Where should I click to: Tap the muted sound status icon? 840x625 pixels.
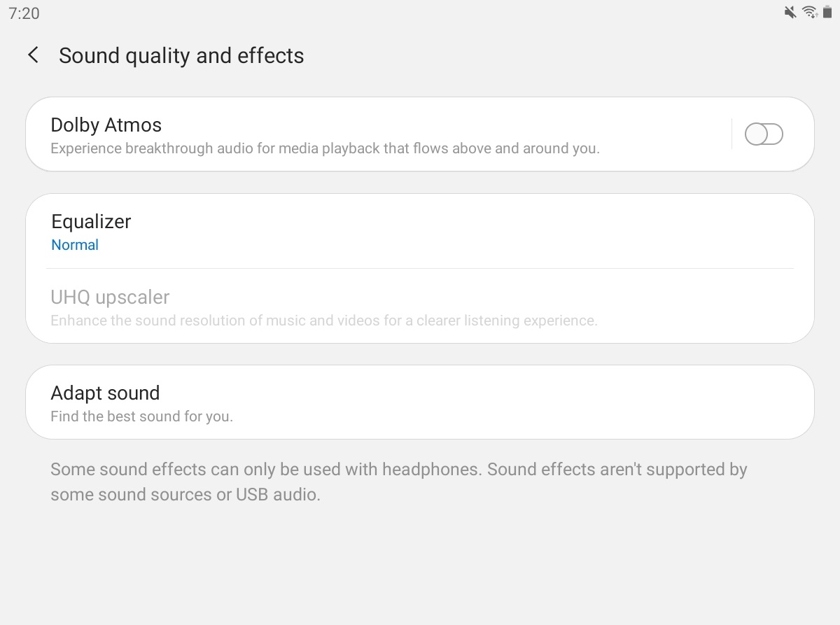pyautogui.click(x=790, y=12)
